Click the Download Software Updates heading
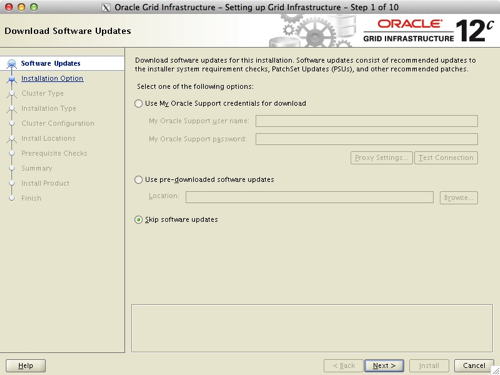500x375 pixels. tap(68, 31)
